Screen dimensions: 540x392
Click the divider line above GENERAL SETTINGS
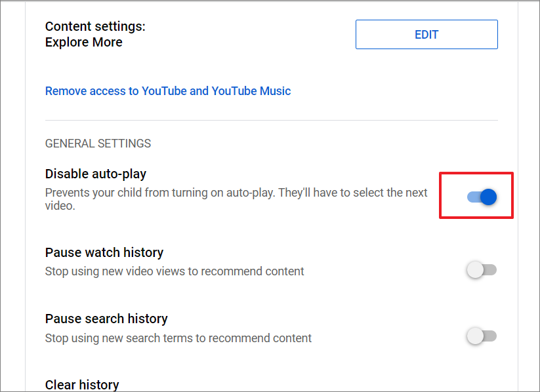[x=272, y=121]
